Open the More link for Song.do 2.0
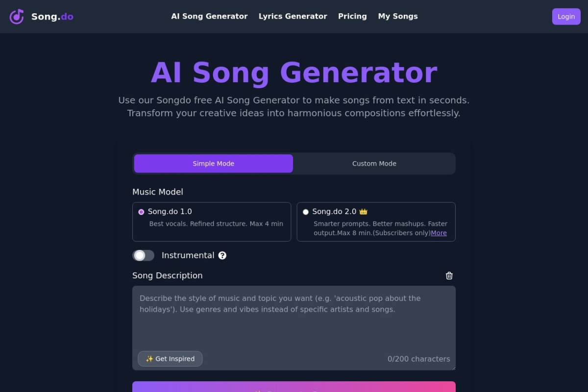Image resolution: width=588 pixels, height=392 pixels. click(x=439, y=233)
